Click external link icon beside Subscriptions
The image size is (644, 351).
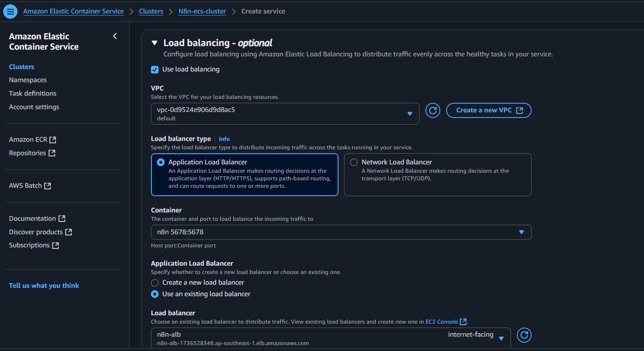pyautogui.click(x=56, y=245)
